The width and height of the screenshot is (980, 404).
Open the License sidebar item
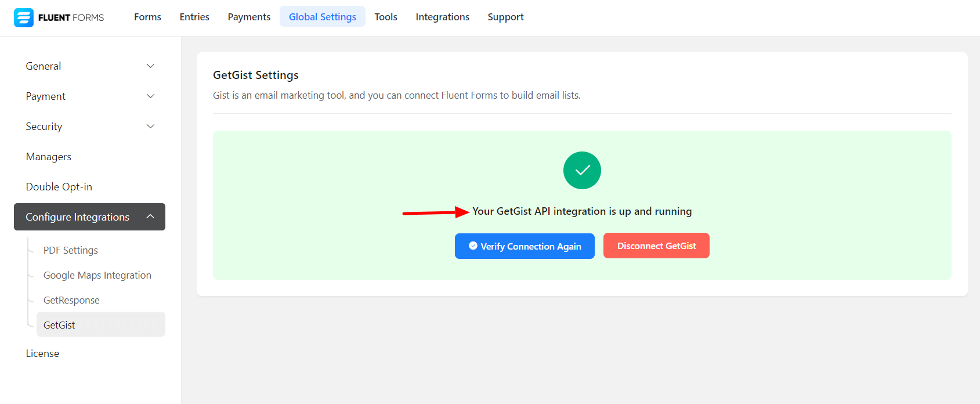(42, 353)
